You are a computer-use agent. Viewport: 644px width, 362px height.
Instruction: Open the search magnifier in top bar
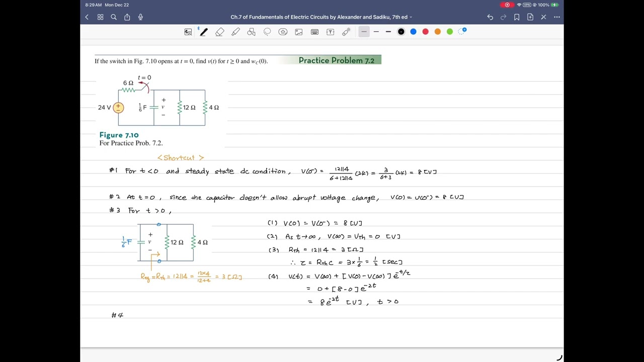click(114, 17)
